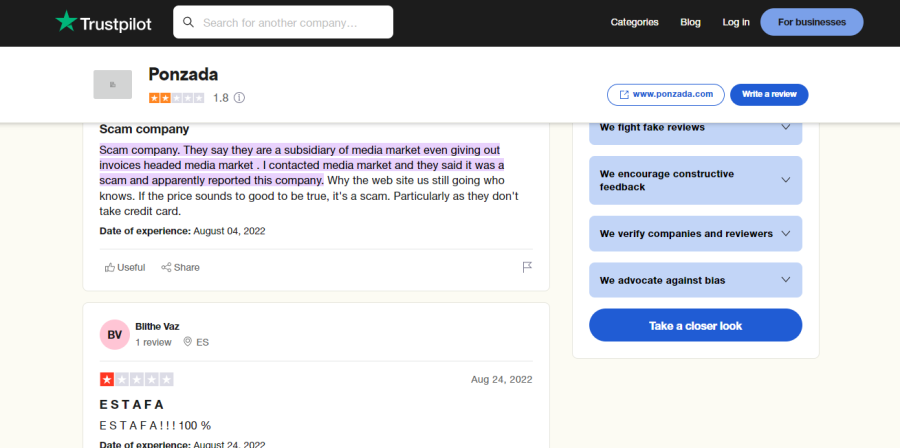
Task: Expand We advocate against bias
Action: pos(696,280)
